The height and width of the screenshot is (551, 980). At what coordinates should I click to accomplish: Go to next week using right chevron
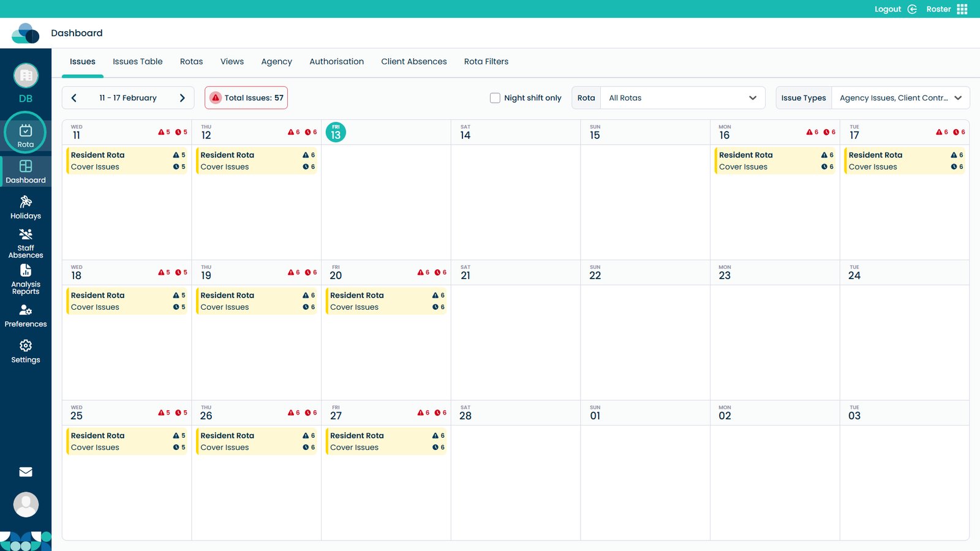tap(182, 98)
